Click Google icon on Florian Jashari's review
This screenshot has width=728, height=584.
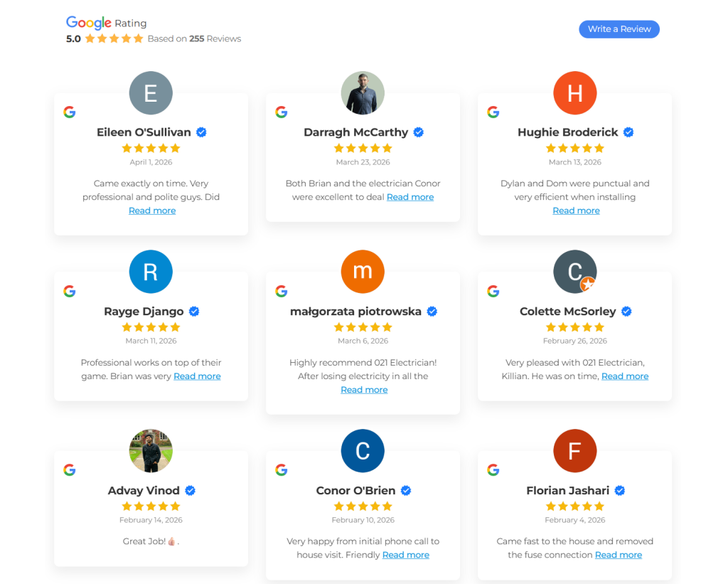493,469
